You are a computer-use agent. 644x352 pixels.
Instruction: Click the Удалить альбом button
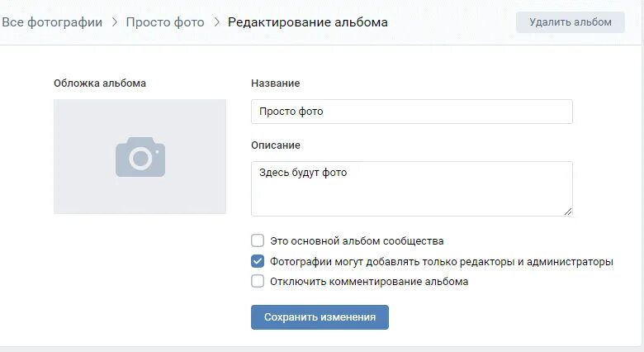[x=571, y=22]
